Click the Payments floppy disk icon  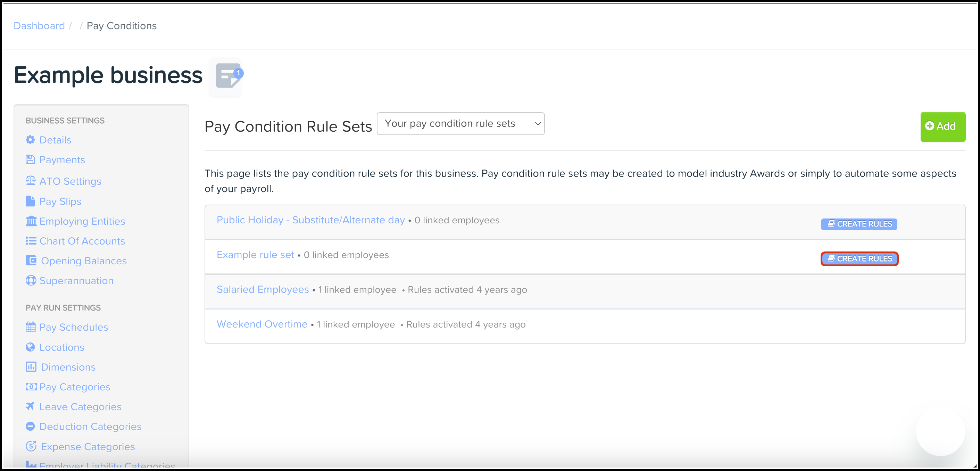[30, 159]
